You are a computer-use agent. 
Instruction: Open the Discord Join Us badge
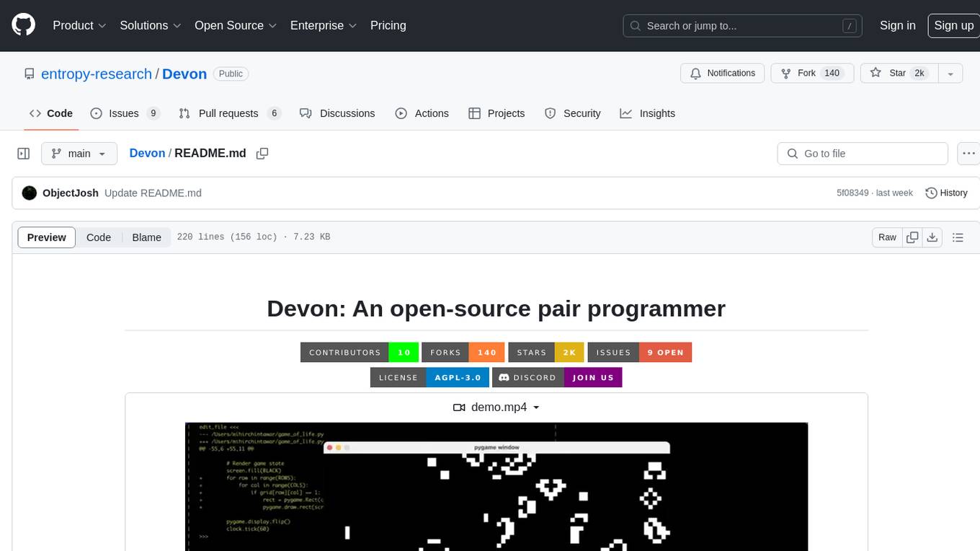coord(557,377)
